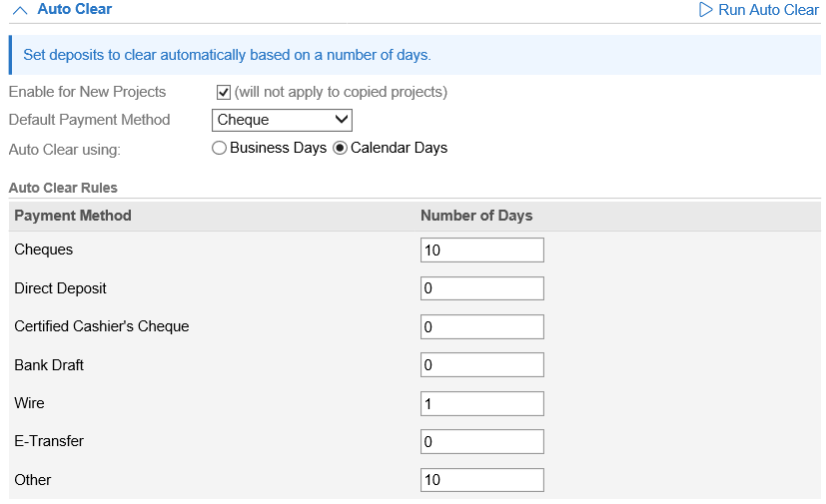This screenshot has width=826, height=504.
Task: Focus the Cheques number of days field
Action: (481, 251)
